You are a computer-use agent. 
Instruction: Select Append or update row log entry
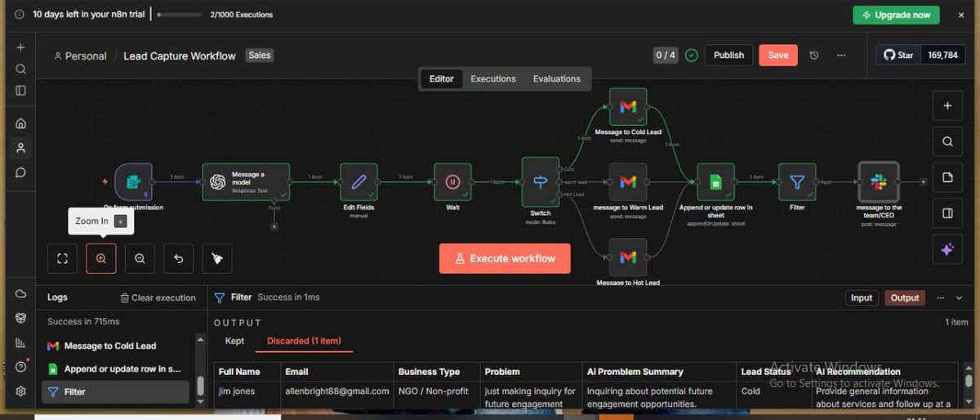pos(115,369)
